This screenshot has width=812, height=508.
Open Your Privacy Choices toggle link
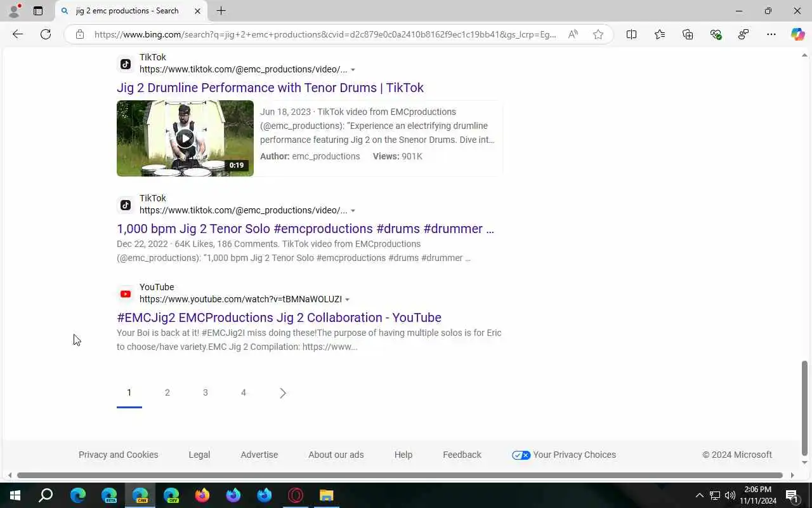(x=564, y=455)
